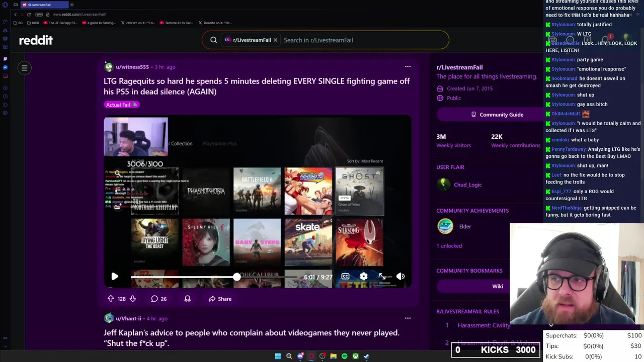The height and width of the screenshot is (362, 644).
Task: Open the FR0STY on X bookmark
Action: coord(138,23)
